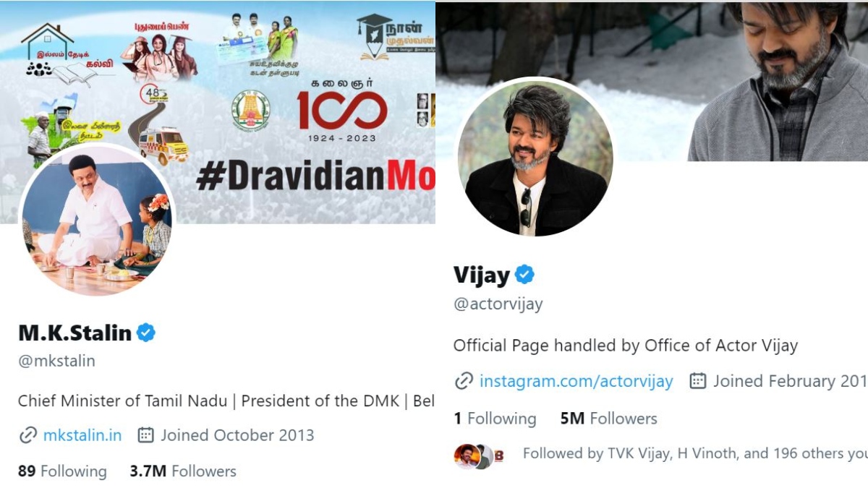Open the instagram.com/actorvijay link
Image resolution: width=868 pixels, height=488 pixels.
576,381
